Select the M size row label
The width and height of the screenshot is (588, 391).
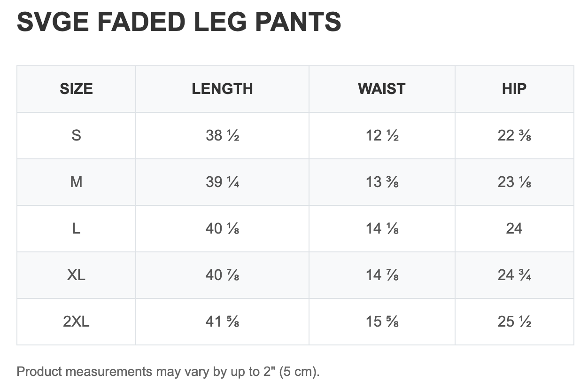click(x=76, y=182)
